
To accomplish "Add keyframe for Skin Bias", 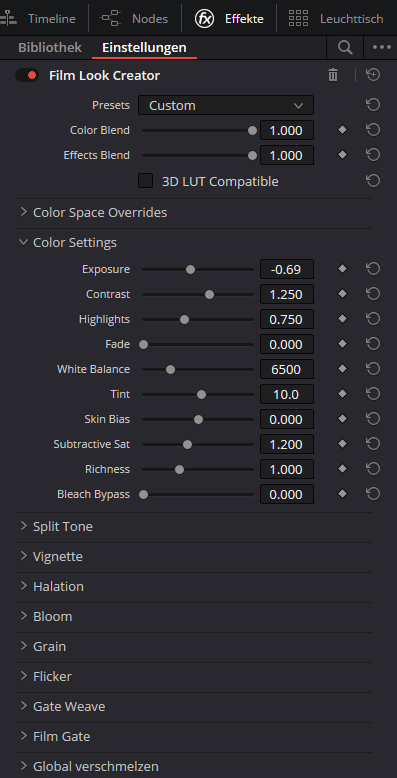I will 342,419.
